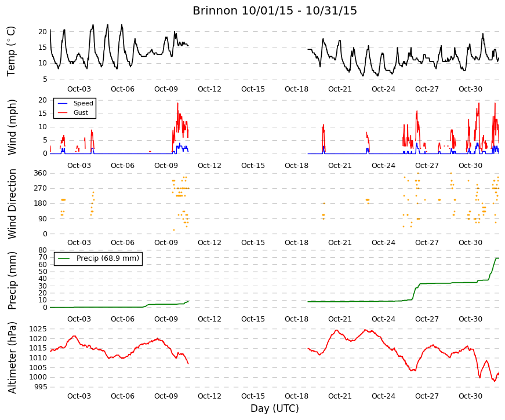This screenshot has width=505, height=420.
Task: Select the Speed legend label
Action: (83, 103)
